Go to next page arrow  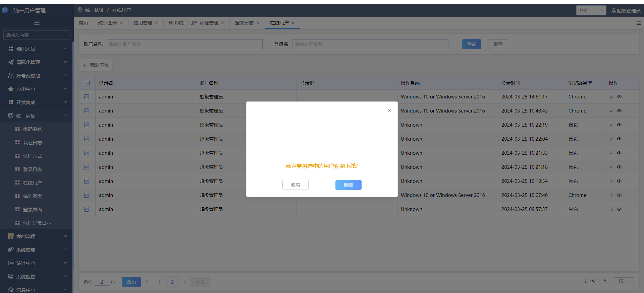pos(184,282)
